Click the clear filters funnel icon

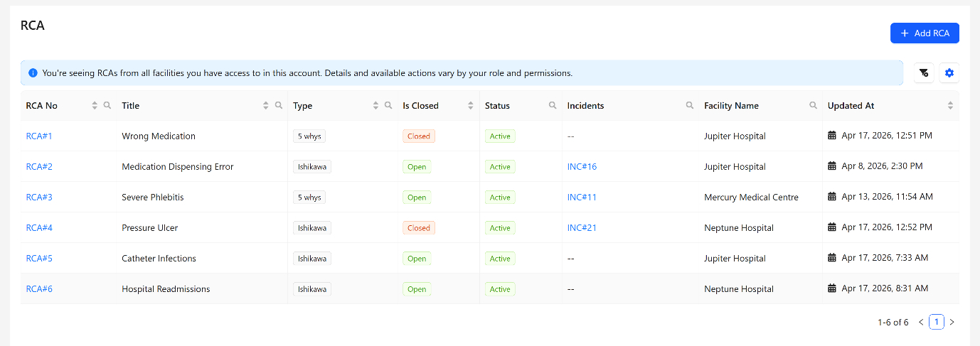[x=924, y=72]
